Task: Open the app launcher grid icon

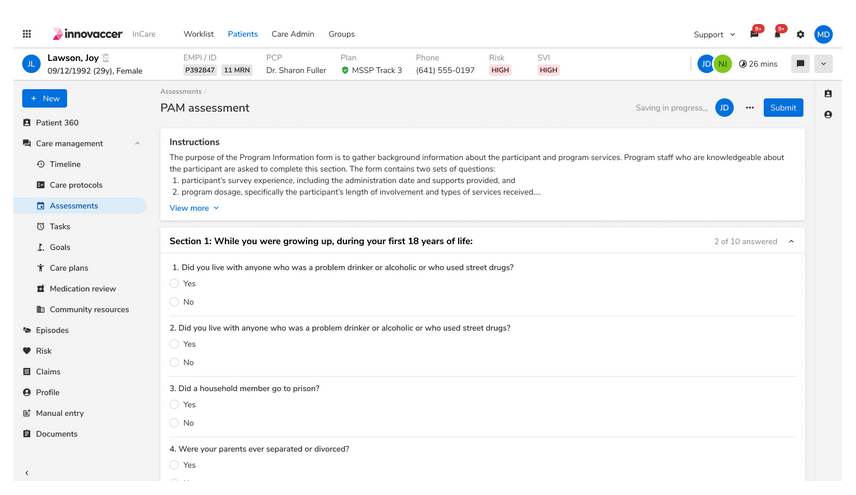Action: click(x=27, y=34)
